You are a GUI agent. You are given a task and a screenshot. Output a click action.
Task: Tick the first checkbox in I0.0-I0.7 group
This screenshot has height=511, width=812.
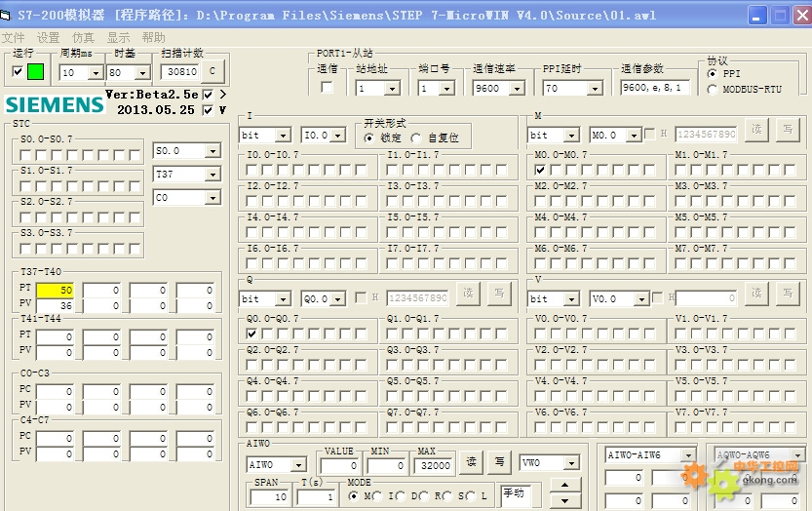pyautogui.click(x=251, y=170)
